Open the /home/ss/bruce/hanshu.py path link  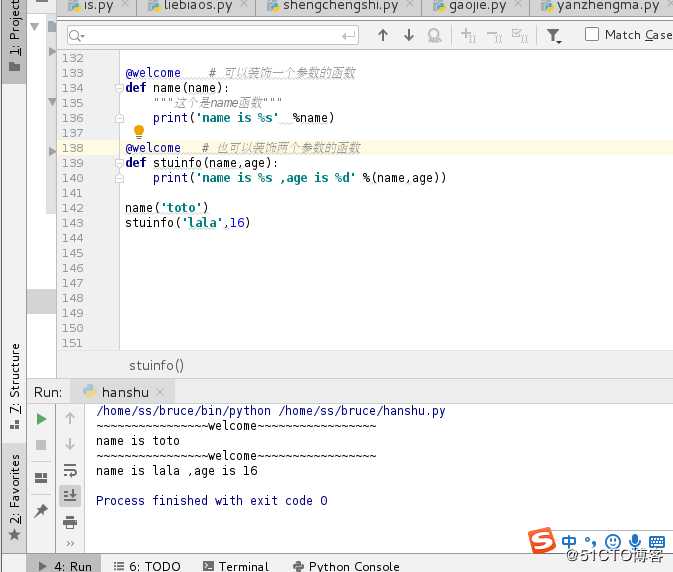[x=362, y=411]
